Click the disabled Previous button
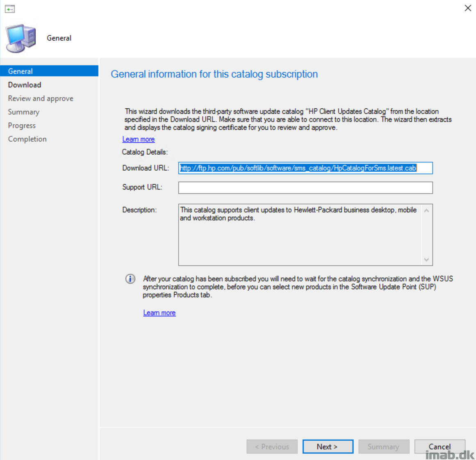476x460 pixels. coord(272,446)
